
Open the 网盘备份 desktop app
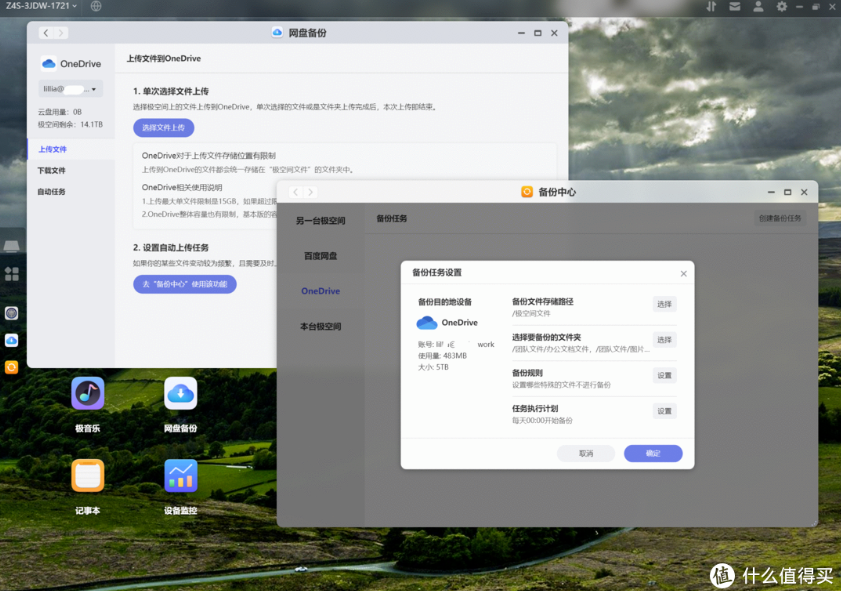coord(180,393)
